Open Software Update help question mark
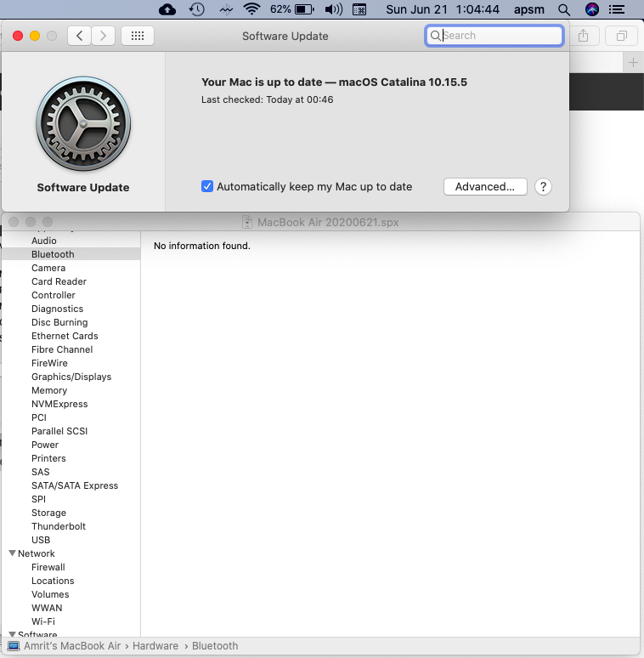The image size is (644, 658). pos(543,186)
